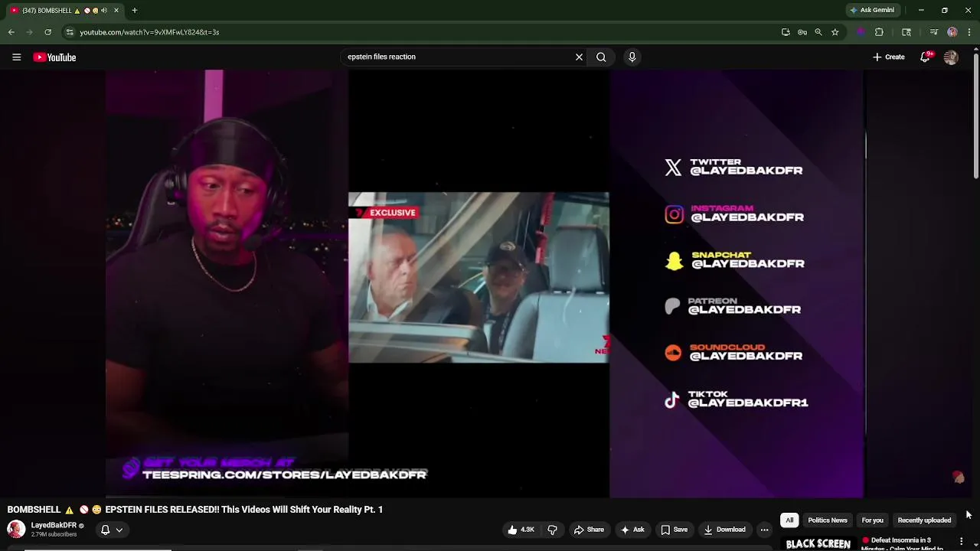The height and width of the screenshot is (551, 980).
Task: Select the 'Politics News' filter chip
Action: (828, 520)
